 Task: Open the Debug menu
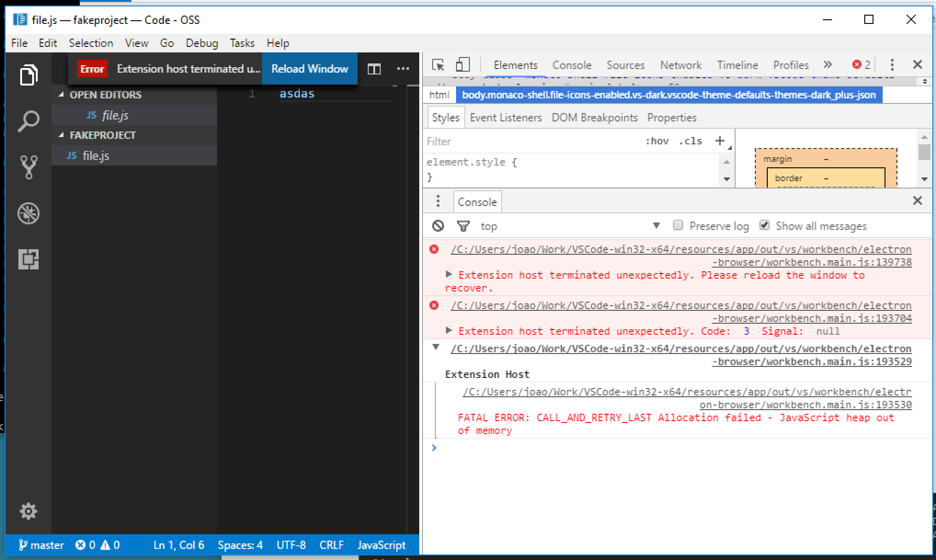point(201,43)
